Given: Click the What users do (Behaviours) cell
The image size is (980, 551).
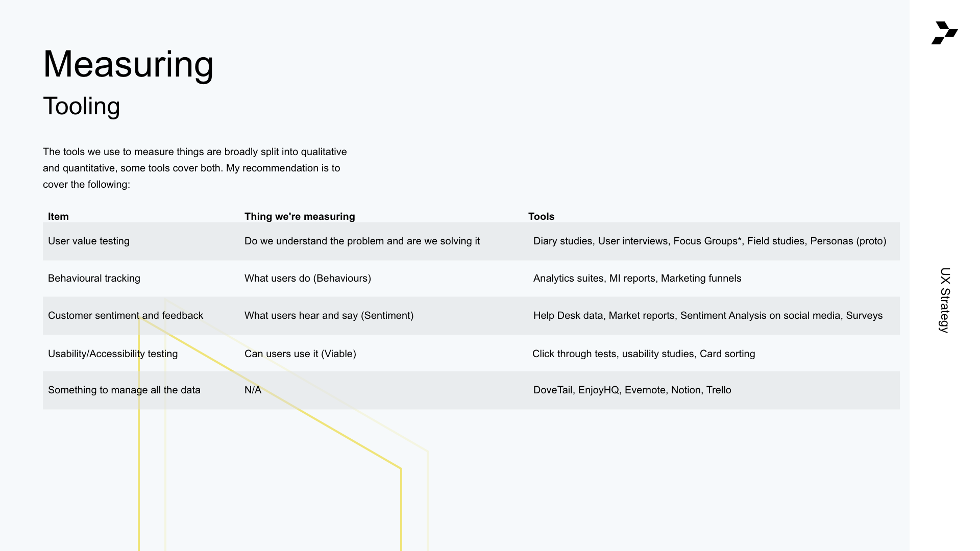Looking at the screenshot, I should tap(308, 278).
